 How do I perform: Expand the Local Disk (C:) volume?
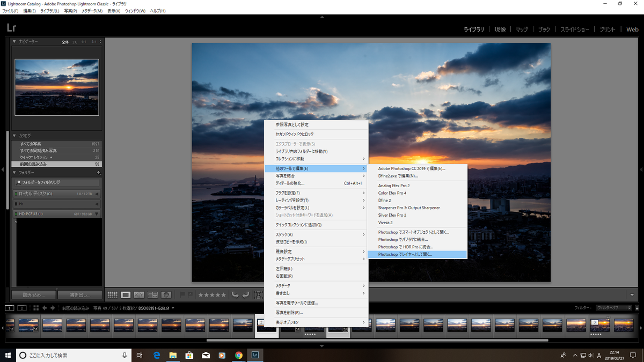pyautogui.click(x=97, y=194)
